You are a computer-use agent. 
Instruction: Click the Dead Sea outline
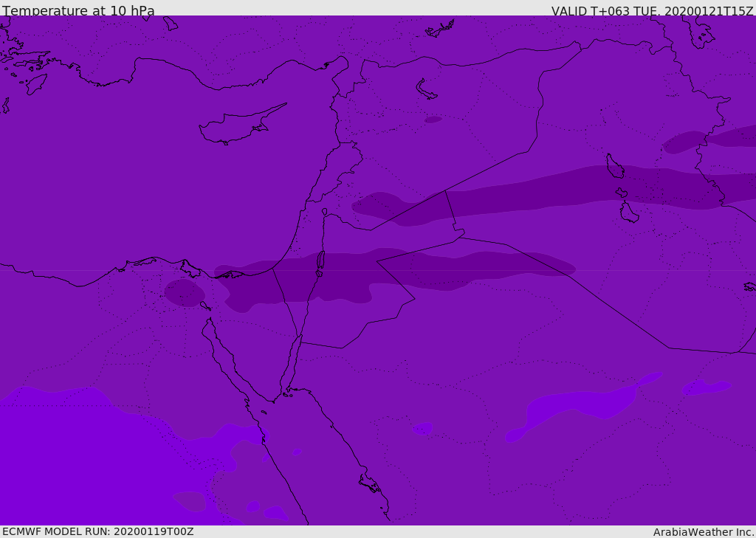320,261
